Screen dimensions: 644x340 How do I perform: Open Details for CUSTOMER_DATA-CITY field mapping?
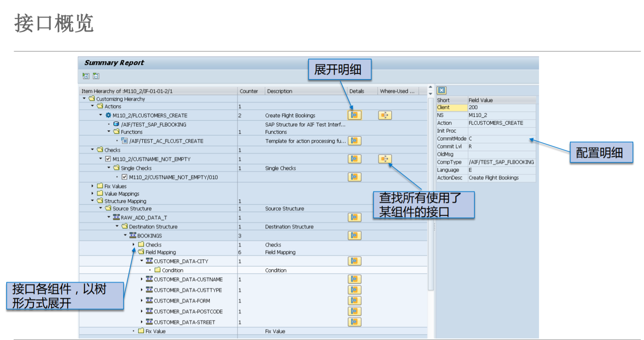(354, 261)
